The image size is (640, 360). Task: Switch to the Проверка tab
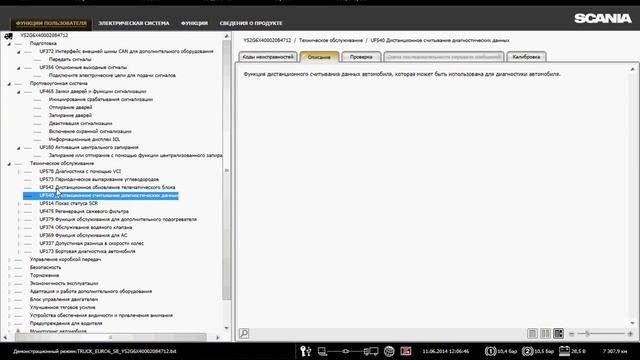coord(361,57)
